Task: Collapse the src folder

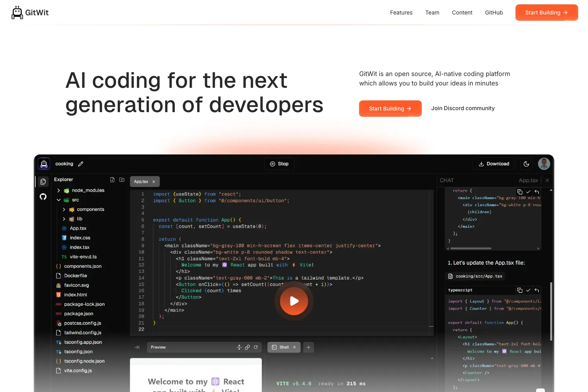Action: point(58,200)
